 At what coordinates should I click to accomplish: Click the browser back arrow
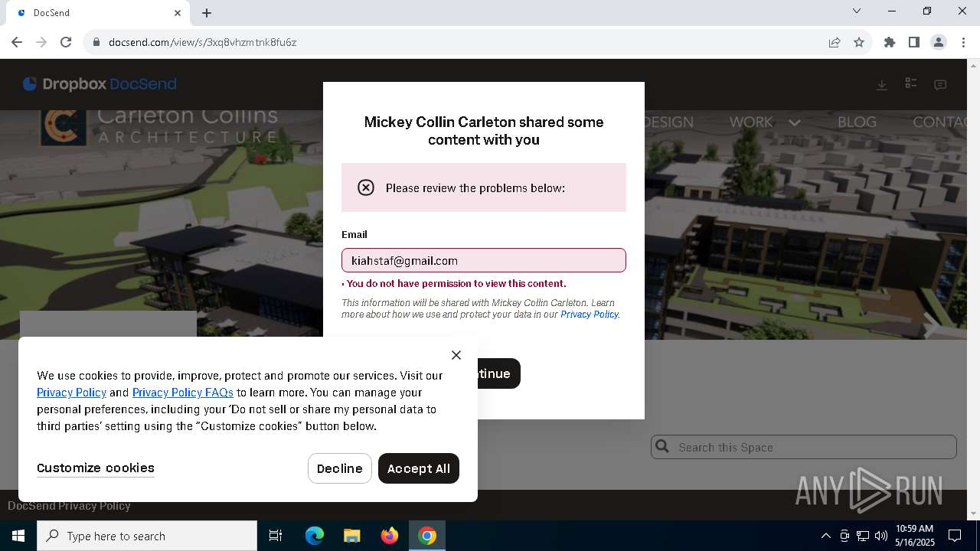(x=17, y=42)
